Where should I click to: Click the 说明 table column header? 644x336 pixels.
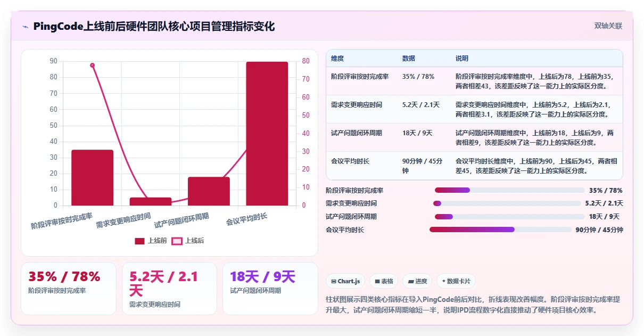click(462, 58)
